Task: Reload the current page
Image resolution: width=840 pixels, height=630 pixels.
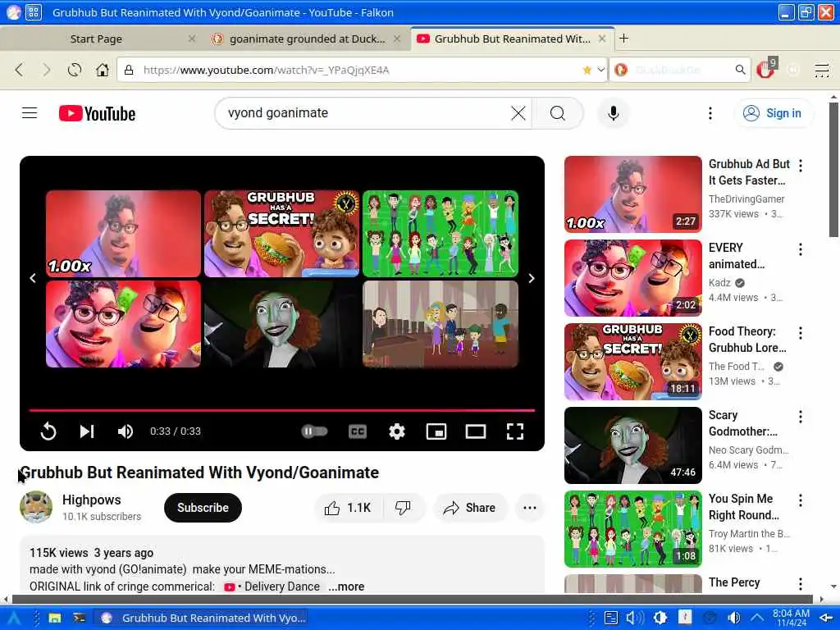Action: tap(75, 70)
